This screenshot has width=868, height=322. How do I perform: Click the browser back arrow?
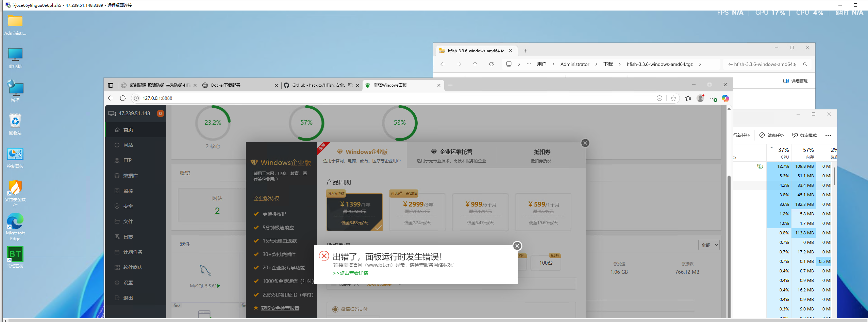(x=111, y=98)
